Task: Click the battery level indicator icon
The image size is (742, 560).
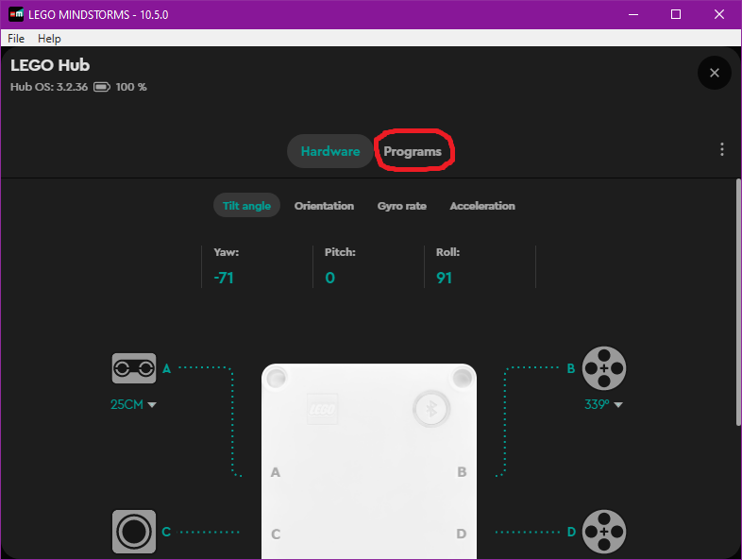Action: point(102,87)
